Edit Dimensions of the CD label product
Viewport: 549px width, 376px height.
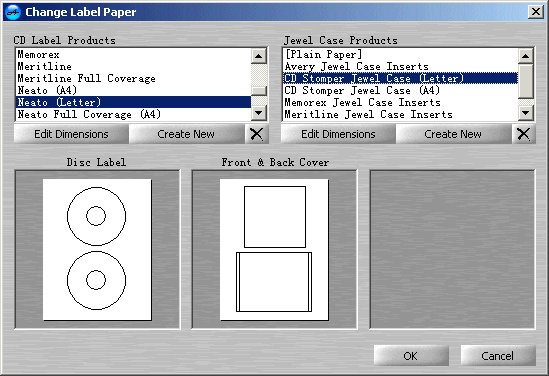(x=71, y=134)
